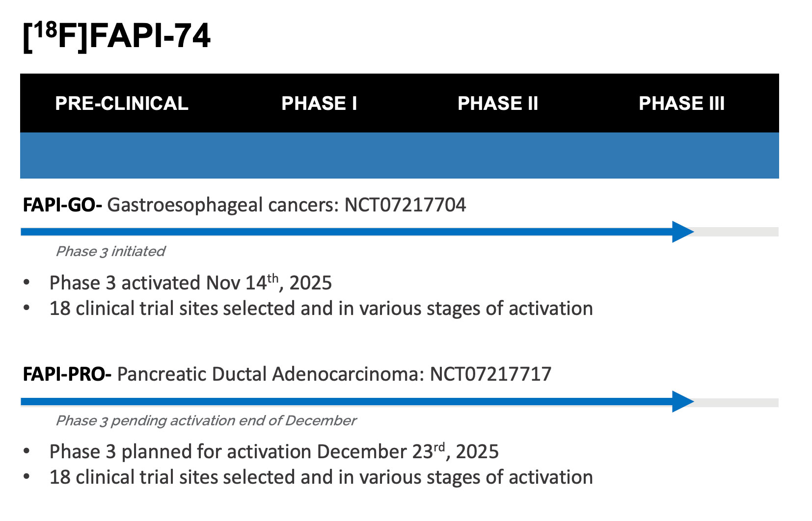
Task: Click the "Phase 3 initiated" italic caption
Action: pyautogui.click(x=110, y=251)
